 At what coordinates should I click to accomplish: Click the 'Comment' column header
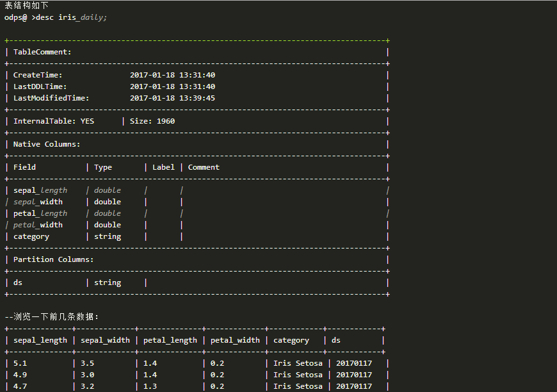[x=204, y=167]
